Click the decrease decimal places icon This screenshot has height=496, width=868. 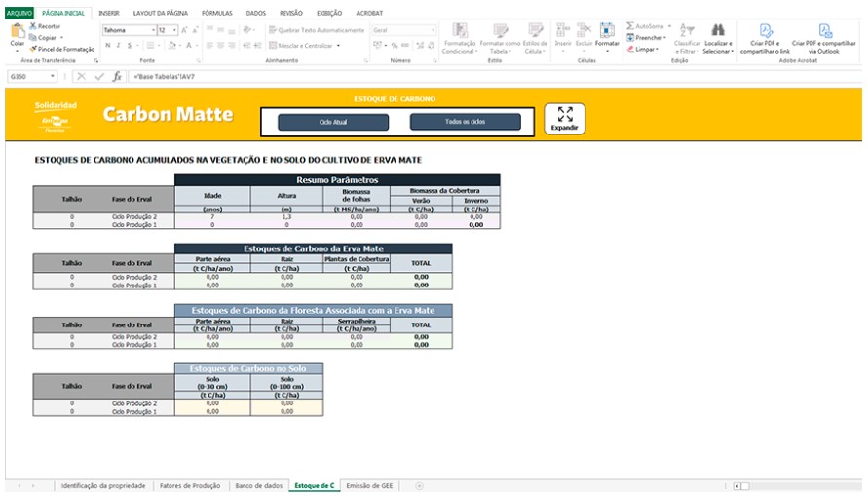point(431,46)
